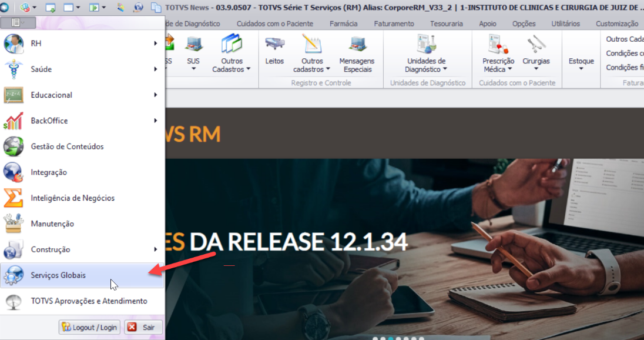Switch to the Farmácia tab
This screenshot has height=340, width=644.
tap(343, 24)
